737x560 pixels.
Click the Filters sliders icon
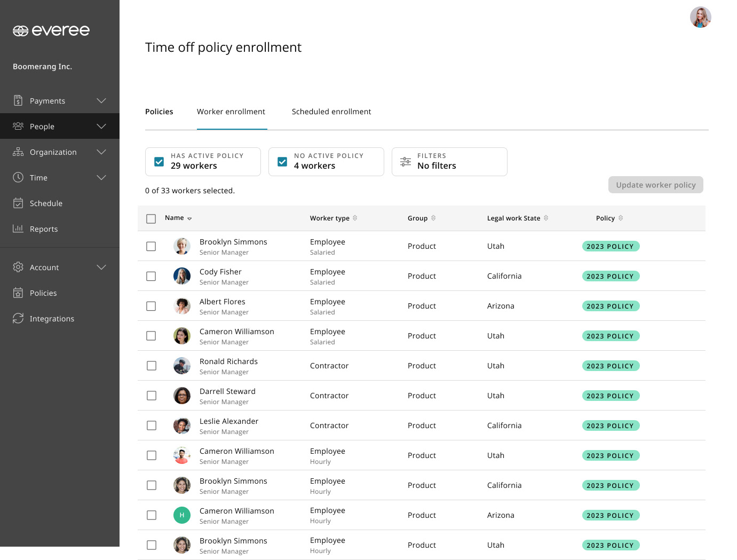(x=406, y=162)
